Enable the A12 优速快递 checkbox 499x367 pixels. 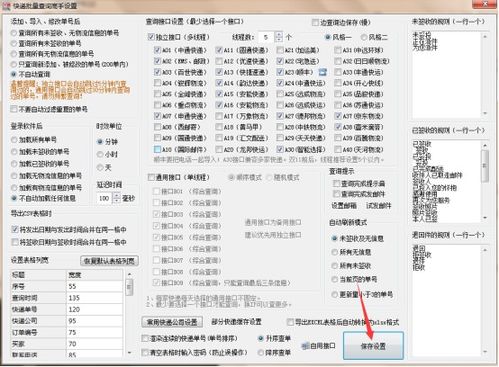point(219,61)
